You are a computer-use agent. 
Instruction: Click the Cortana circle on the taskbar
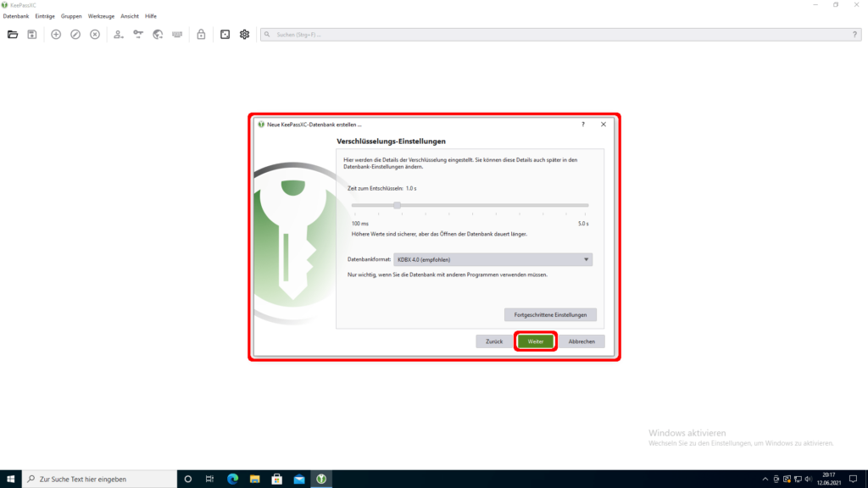187,480
